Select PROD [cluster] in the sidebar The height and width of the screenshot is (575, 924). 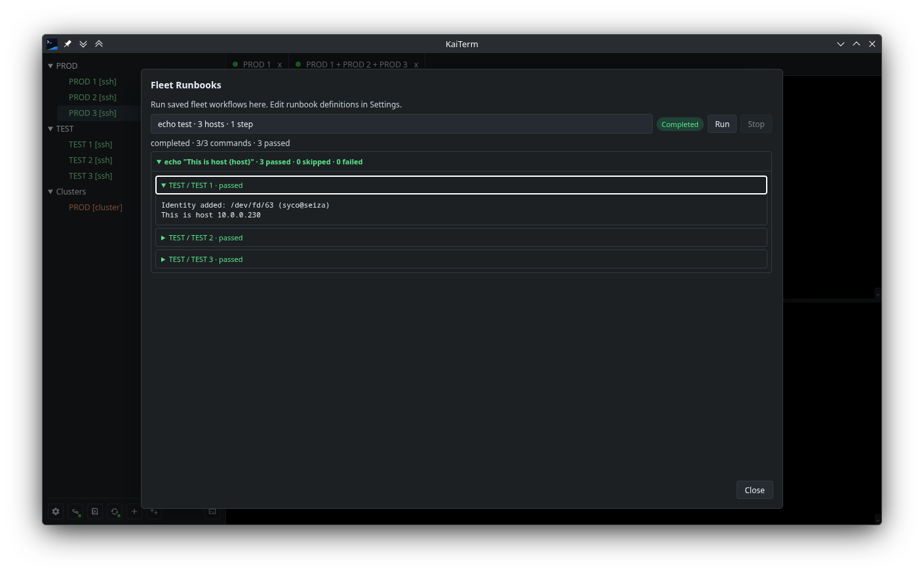point(96,208)
